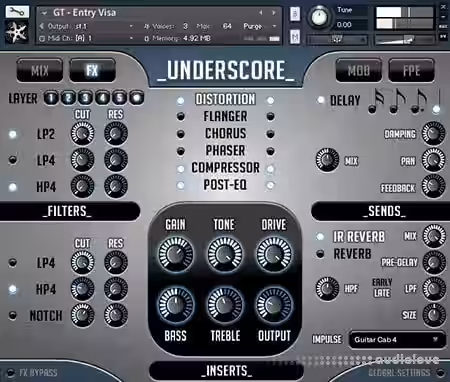Switch to the FPE tab
The width and height of the screenshot is (450, 382).
tap(411, 71)
